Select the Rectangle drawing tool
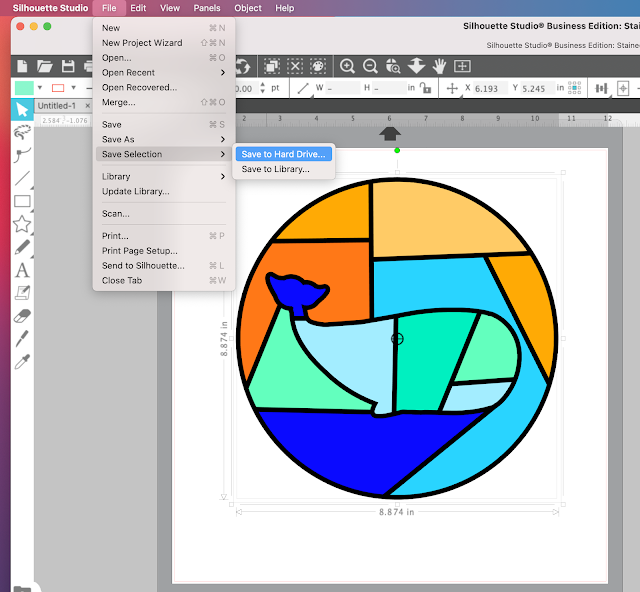The height and width of the screenshot is (592, 640). click(x=22, y=201)
